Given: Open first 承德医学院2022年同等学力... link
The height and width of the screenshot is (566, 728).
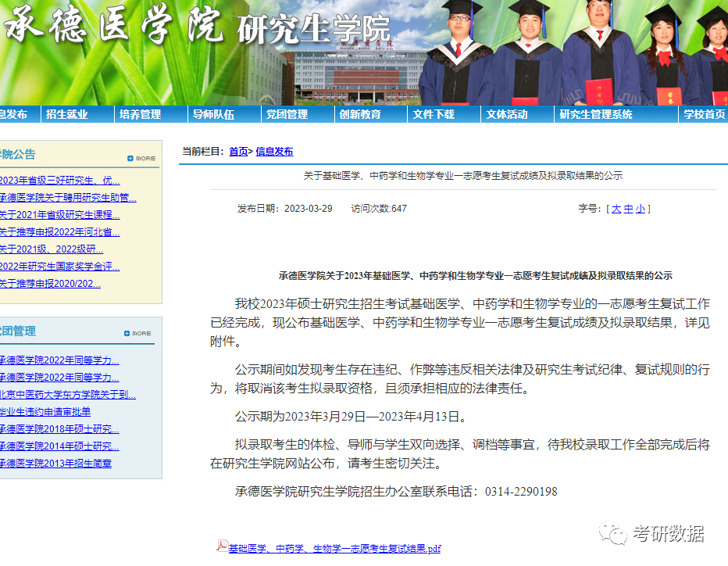Looking at the screenshot, I should (59, 360).
